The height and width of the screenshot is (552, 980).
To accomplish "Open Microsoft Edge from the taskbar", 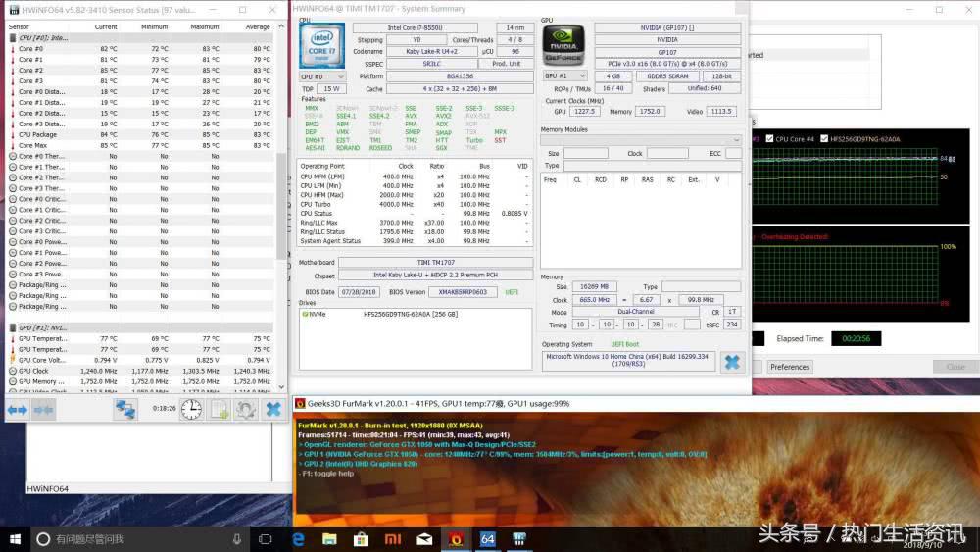I will (x=298, y=539).
